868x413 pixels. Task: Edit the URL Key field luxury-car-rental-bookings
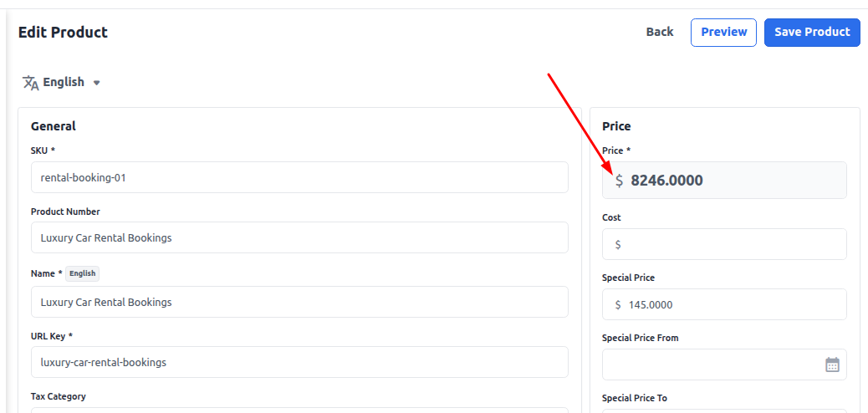[299, 362]
